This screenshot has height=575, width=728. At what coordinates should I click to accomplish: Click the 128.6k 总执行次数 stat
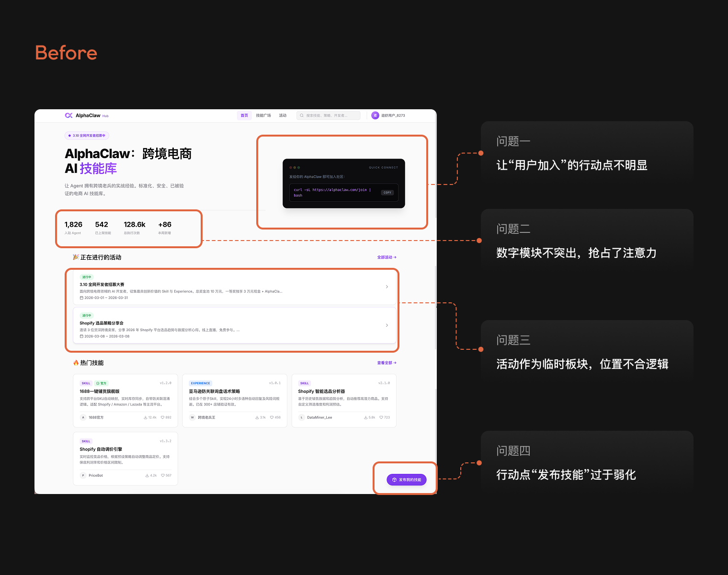[x=135, y=228]
